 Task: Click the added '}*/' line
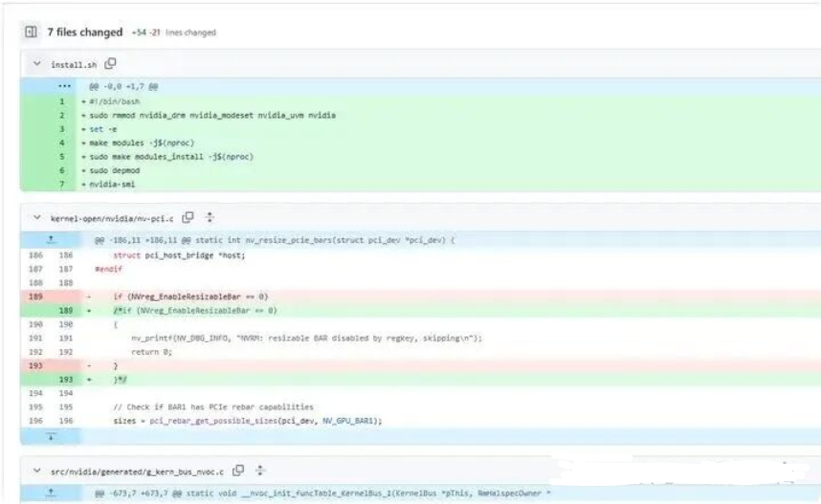[x=120, y=380]
